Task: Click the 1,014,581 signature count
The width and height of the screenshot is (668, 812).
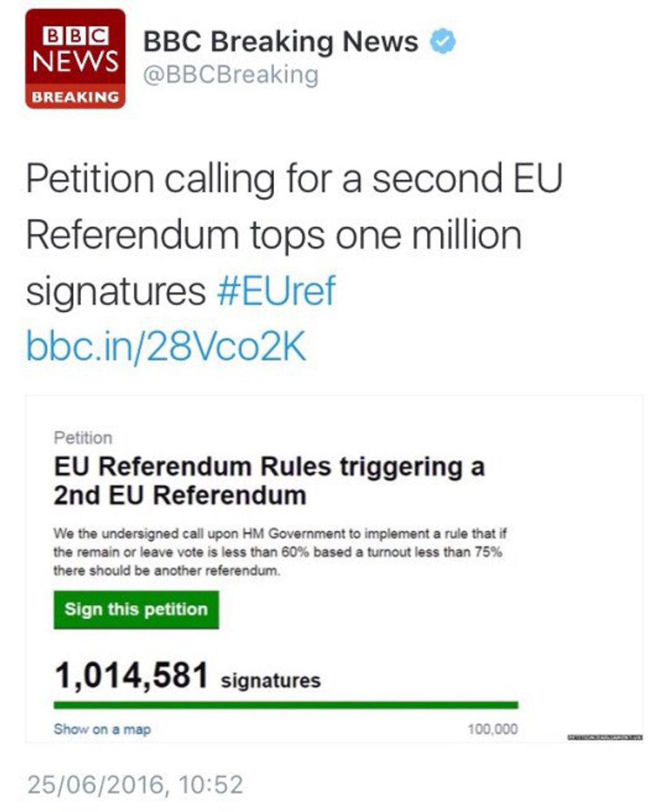Action: [x=131, y=677]
